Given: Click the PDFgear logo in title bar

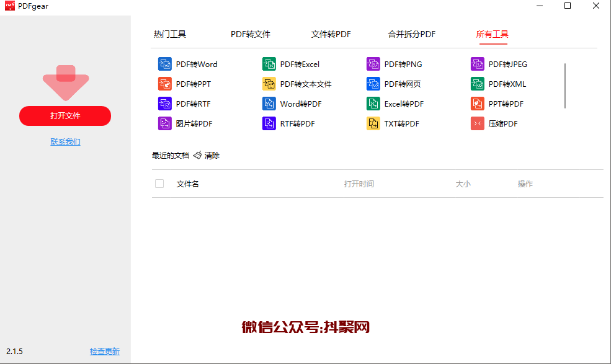Looking at the screenshot, I should coord(10,6).
